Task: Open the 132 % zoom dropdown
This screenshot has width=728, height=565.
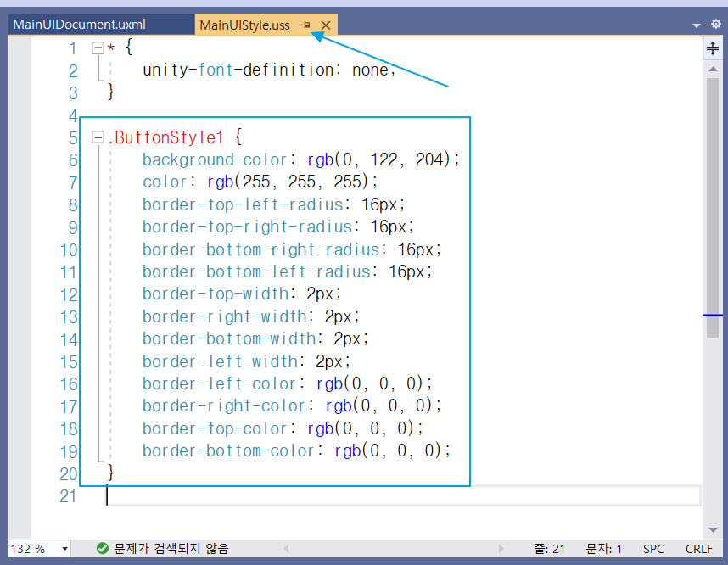Action: click(65, 549)
